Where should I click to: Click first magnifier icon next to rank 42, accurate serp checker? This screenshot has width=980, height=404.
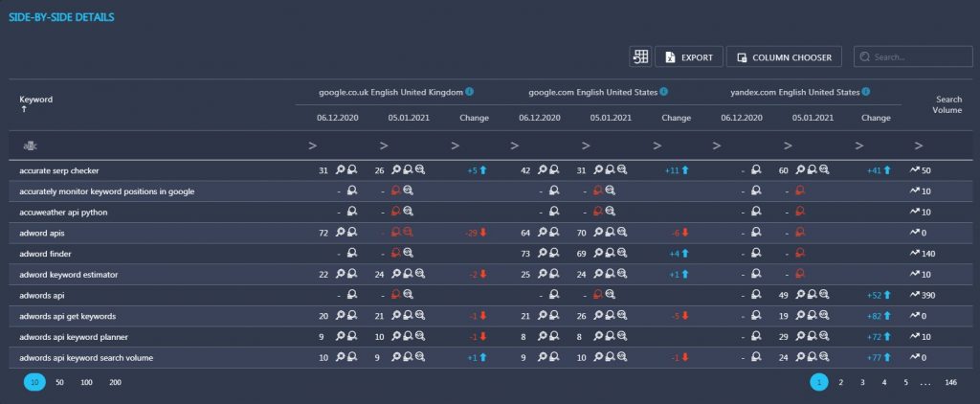tap(542, 169)
